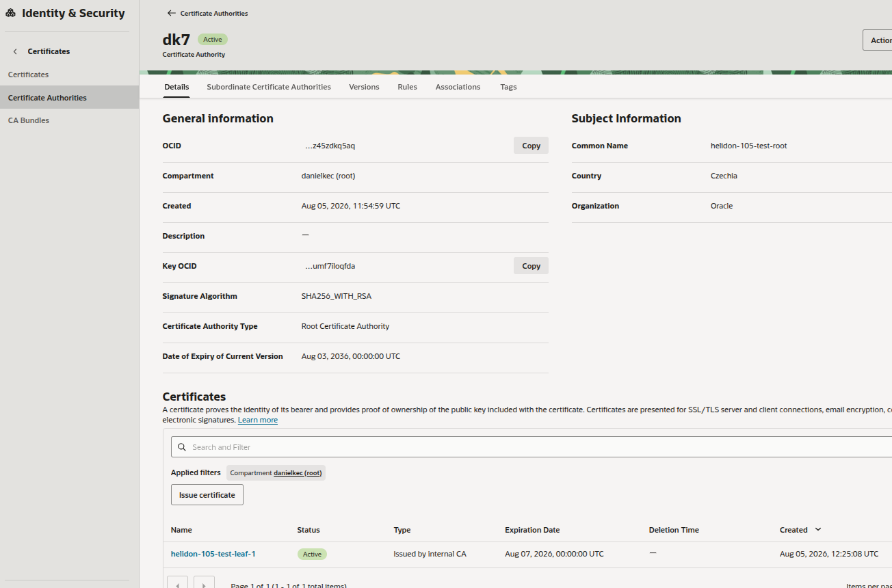Click the Search and Filter field
This screenshot has height=588, width=892.
point(532,447)
